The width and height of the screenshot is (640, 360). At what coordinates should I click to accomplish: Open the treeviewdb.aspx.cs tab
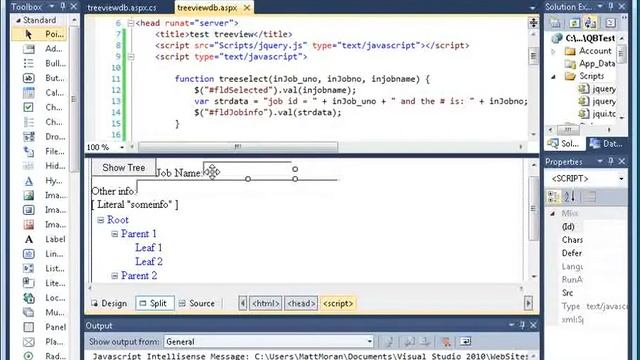[122, 8]
